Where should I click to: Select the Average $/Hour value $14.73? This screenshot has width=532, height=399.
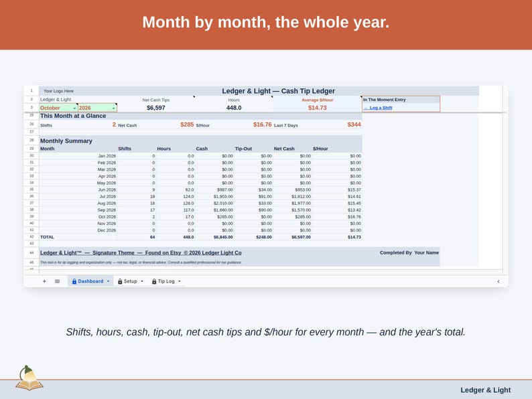pyautogui.click(x=317, y=108)
